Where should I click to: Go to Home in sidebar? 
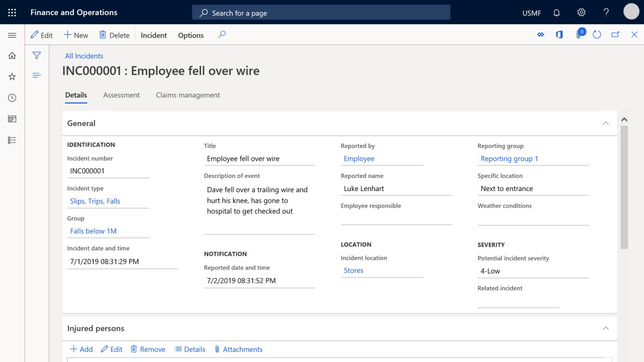click(12, 56)
